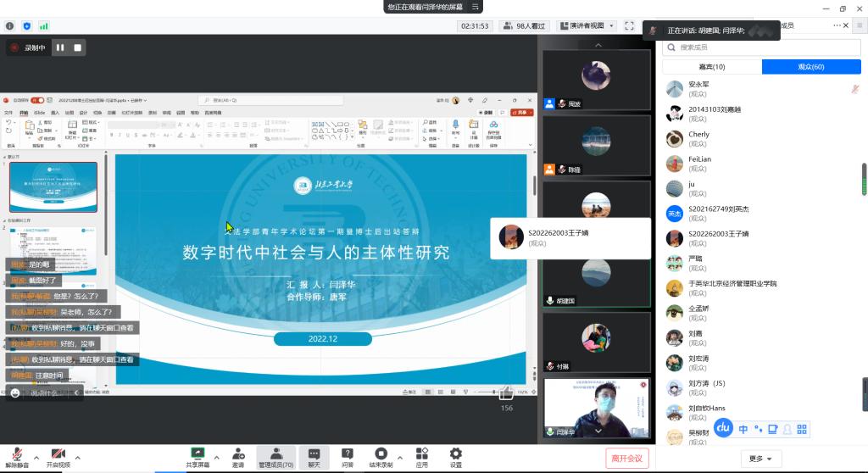Select member S202162749刘英杰
This screenshot has height=473, width=868.
coord(761,214)
